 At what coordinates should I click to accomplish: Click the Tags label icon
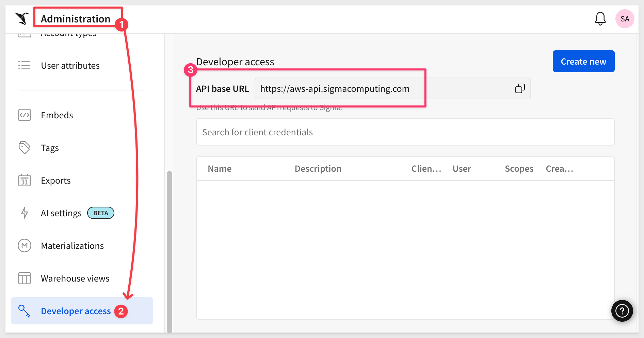[25, 148]
